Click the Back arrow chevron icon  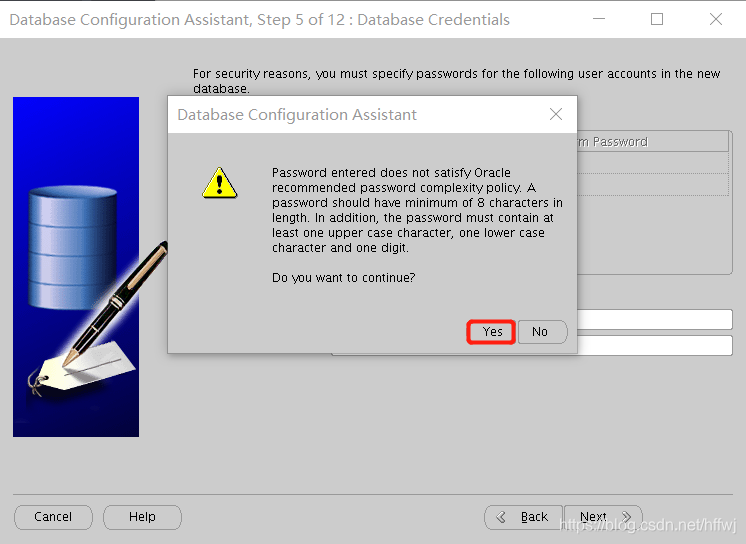[x=501, y=517]
